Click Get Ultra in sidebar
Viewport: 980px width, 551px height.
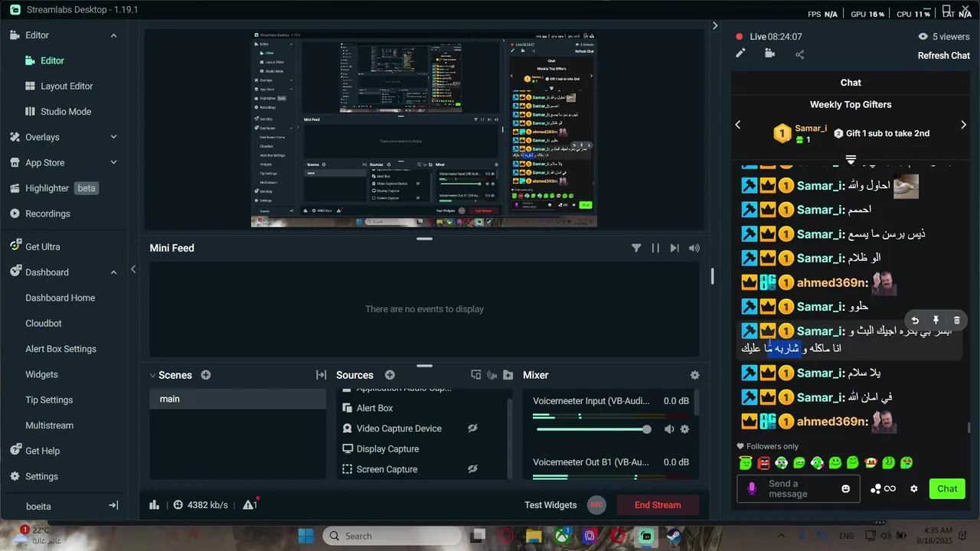[x=42, y=246]
